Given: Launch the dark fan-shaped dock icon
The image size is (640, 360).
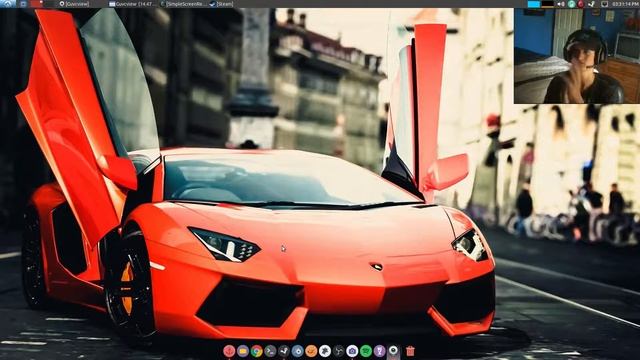Looking at the screenshot, I should coord(338,351).
